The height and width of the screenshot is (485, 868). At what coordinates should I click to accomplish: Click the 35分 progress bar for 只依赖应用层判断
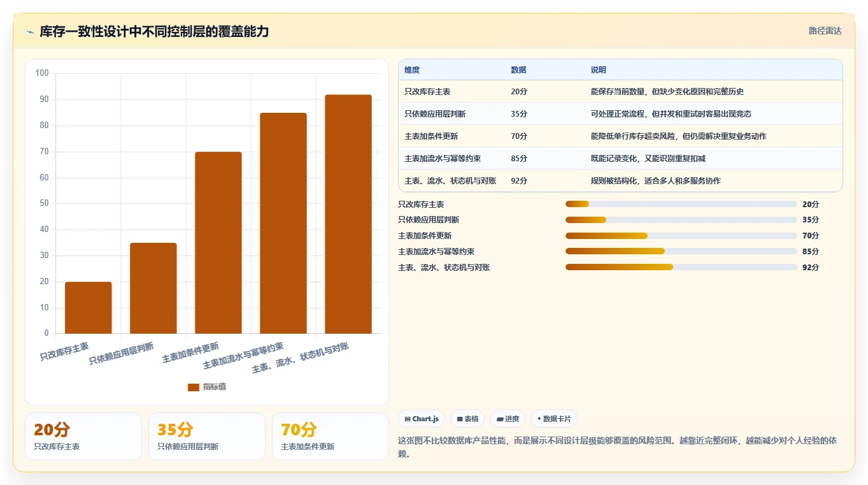pyautogui.click(x=681, y=219)
